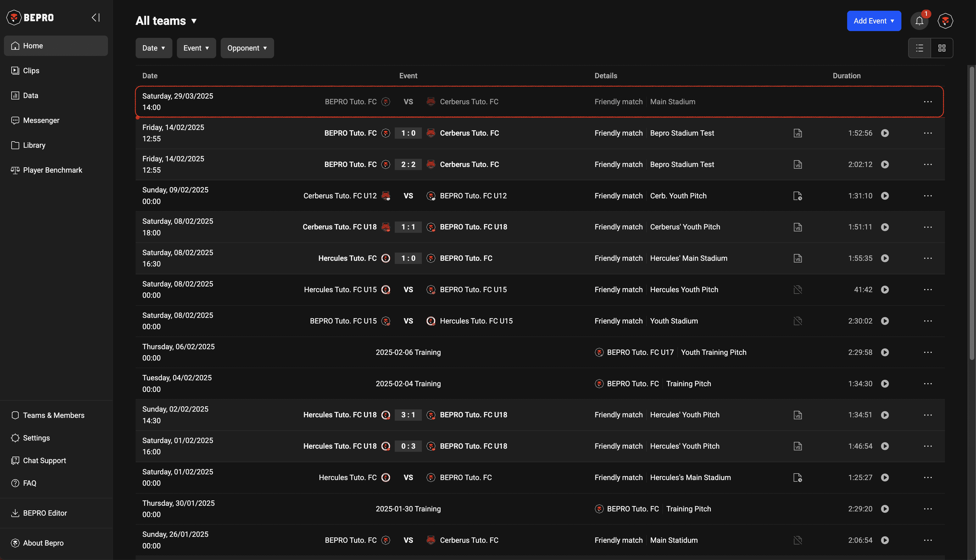This screenshot has height=560, width=976.
Task: Play the 1:55:35 match video
Action: 885,259
